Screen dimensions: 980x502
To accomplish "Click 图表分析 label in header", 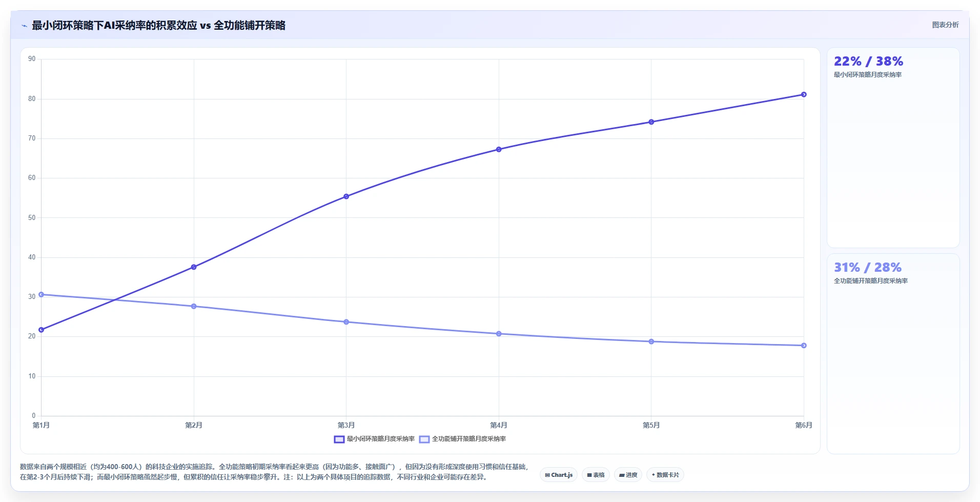I will (x=945, y=25).
